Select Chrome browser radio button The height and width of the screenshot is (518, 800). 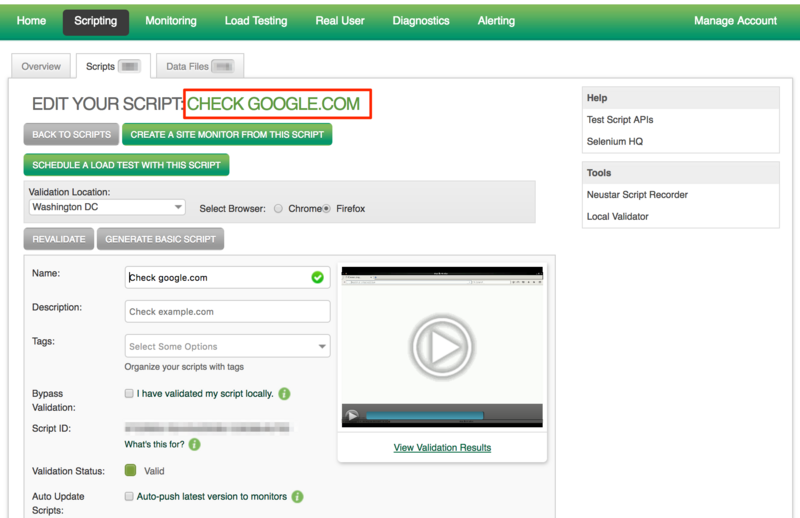[278, 208]
